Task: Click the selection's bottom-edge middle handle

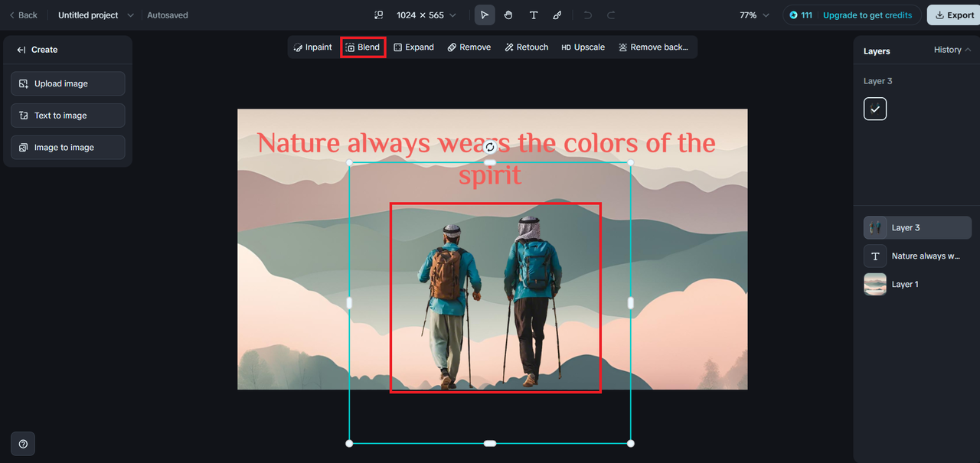Action: coord(490,443)
